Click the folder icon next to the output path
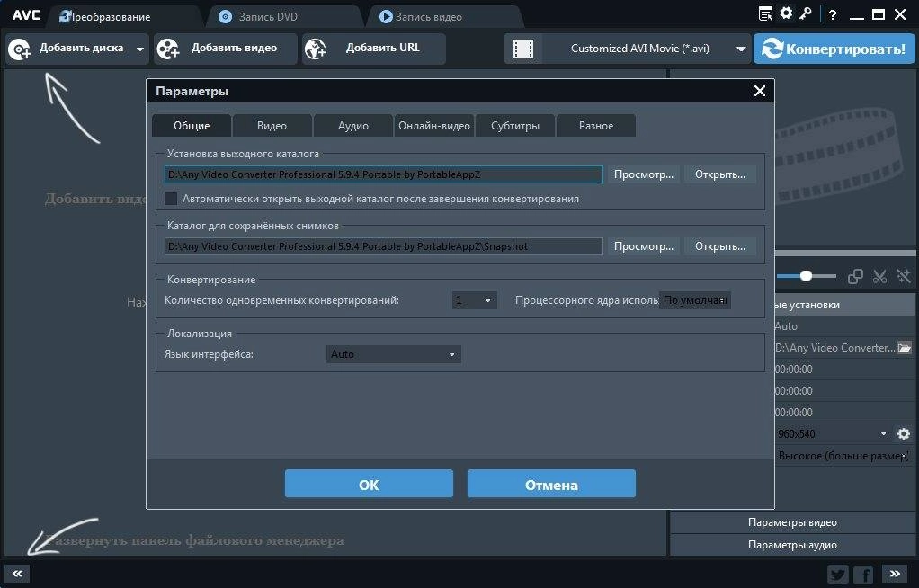 point(905,348)
